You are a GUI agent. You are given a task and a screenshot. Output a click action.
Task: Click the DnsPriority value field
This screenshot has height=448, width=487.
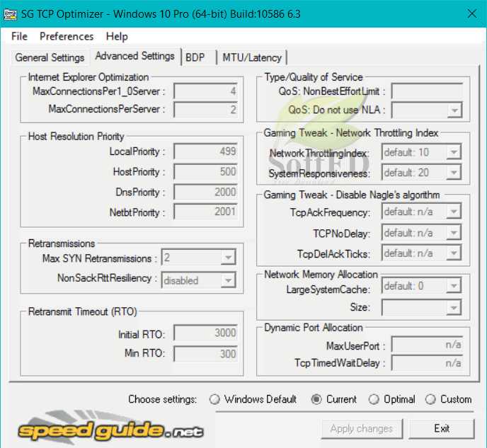point(205,192)
